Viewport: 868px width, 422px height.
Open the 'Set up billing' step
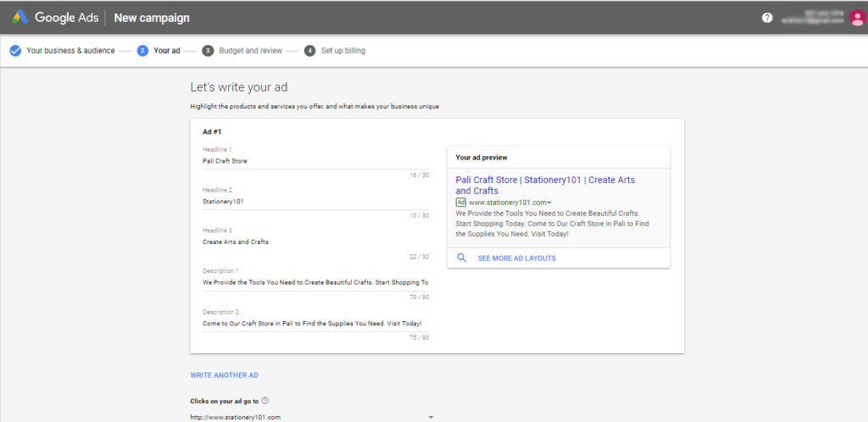click(x=343, y=51)
